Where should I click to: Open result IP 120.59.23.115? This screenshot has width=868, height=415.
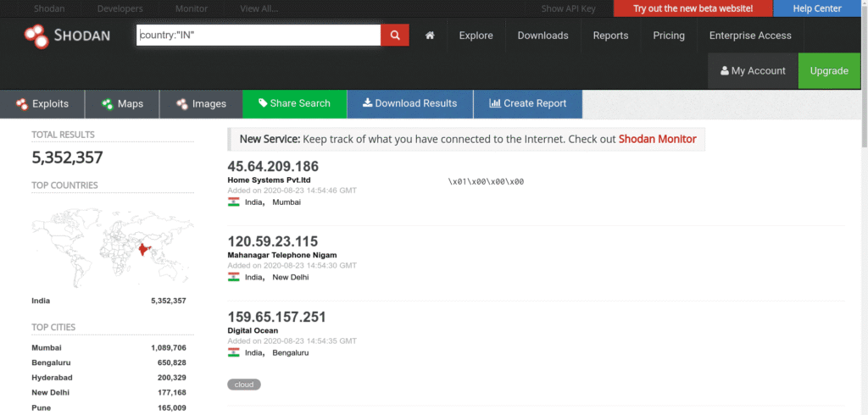coord(273,242)
